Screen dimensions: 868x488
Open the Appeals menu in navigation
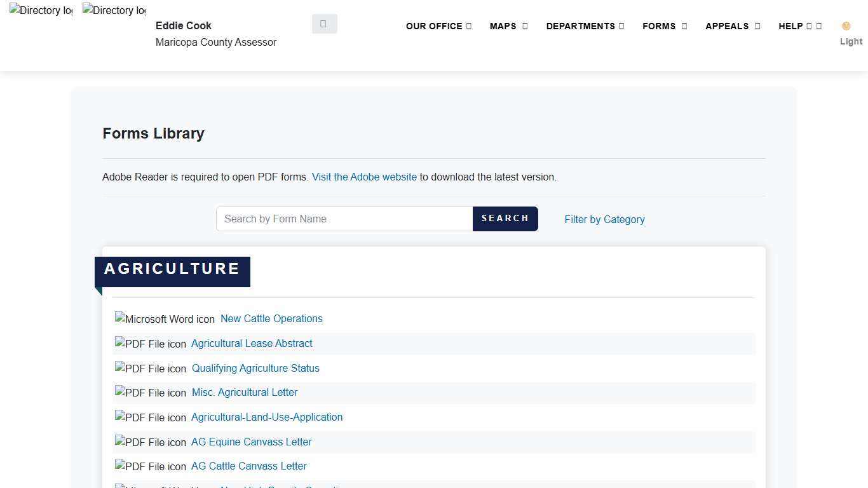coord(732,26)
